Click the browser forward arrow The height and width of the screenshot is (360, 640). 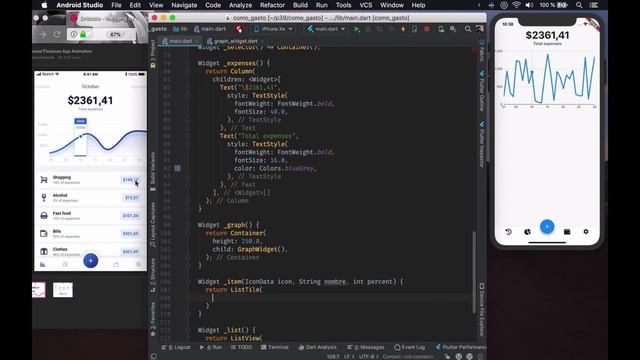click(43, 35)
